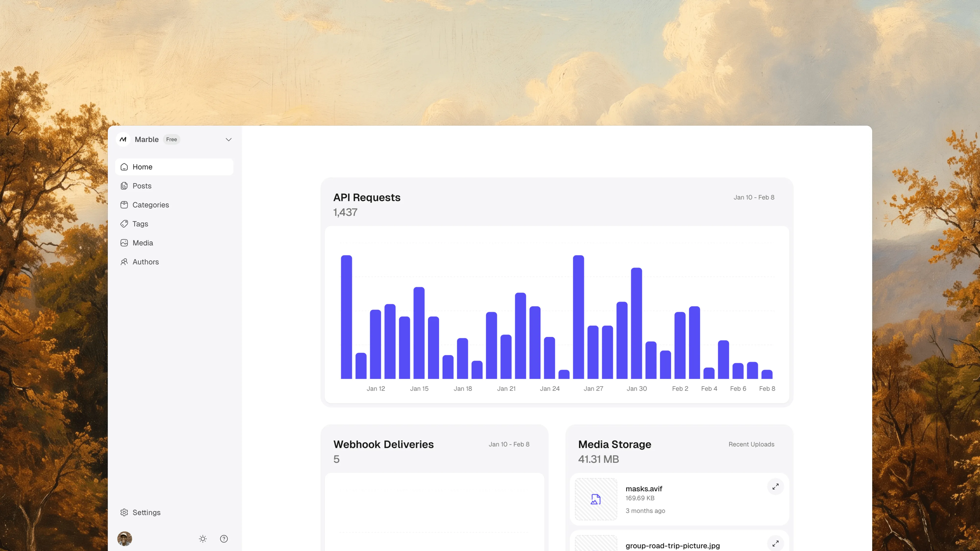
Task: Click the Feb 2 axis label
Action: coord(680,389)
